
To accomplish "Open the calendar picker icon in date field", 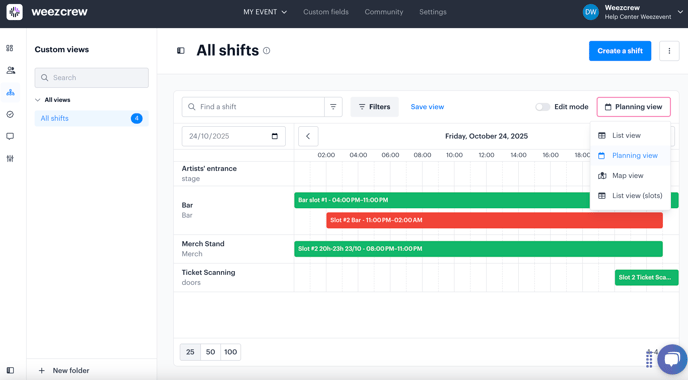I will [275, 136].
